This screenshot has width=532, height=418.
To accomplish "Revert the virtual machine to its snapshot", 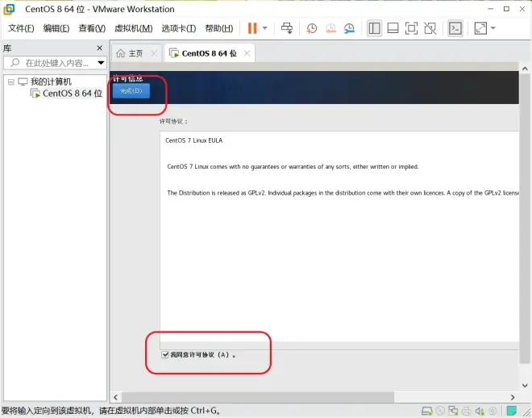I will click(330, 28).
